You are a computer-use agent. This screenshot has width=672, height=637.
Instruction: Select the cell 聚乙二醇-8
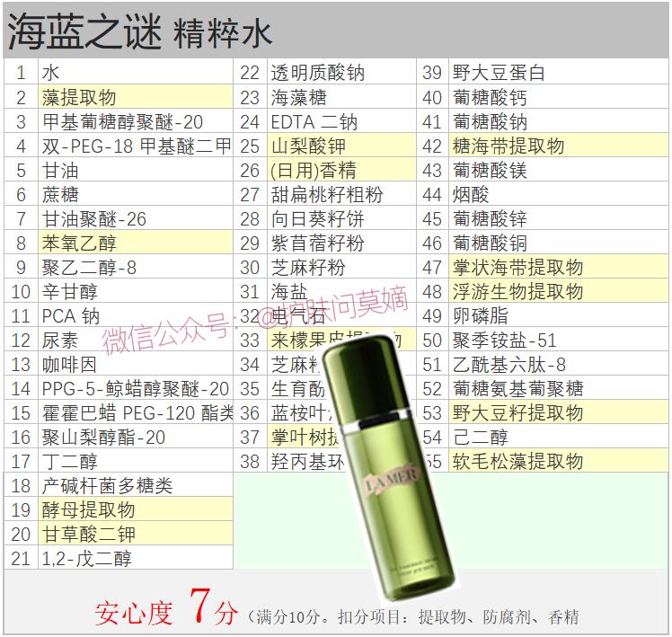point(136,267)
